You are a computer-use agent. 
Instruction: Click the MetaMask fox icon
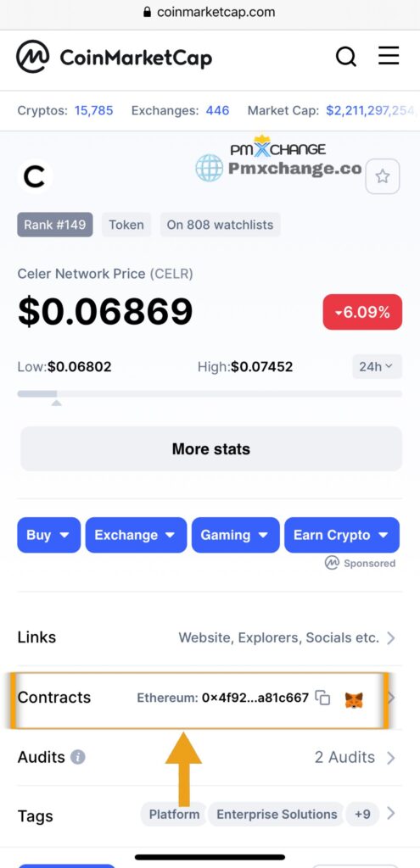[354, 699]
